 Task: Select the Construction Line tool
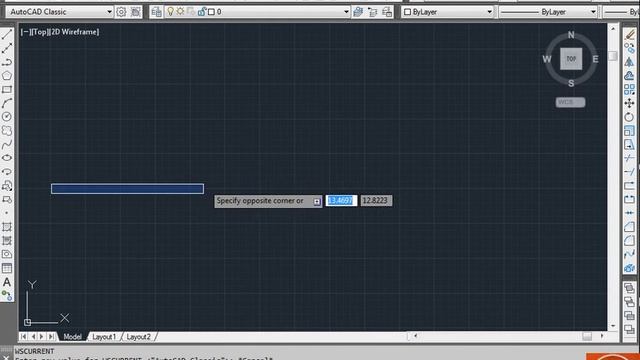click(7, 49)
